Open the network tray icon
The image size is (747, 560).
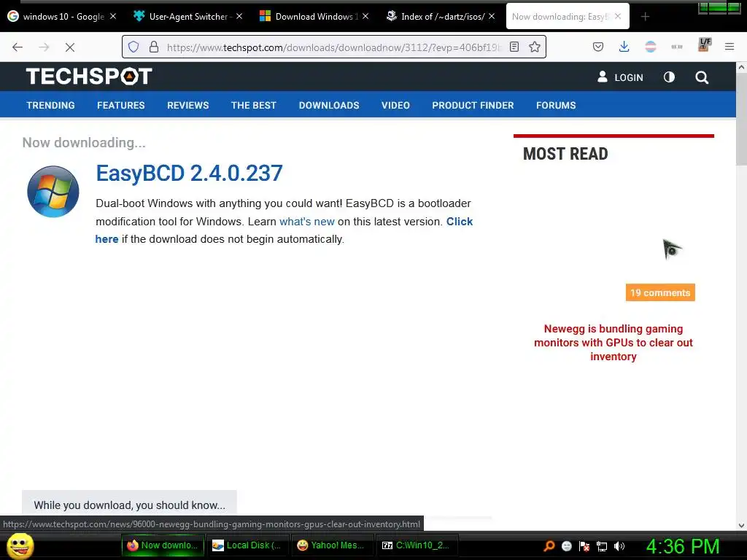coord(602,546)
